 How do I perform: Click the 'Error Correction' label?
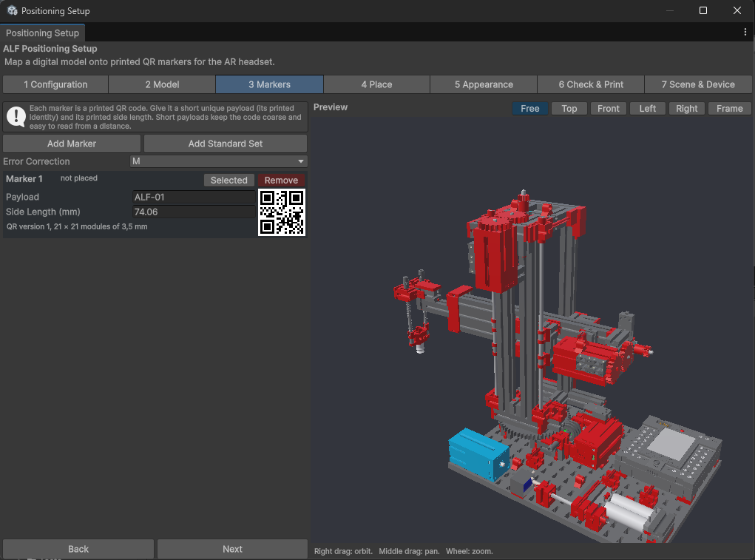coord(36,161)
